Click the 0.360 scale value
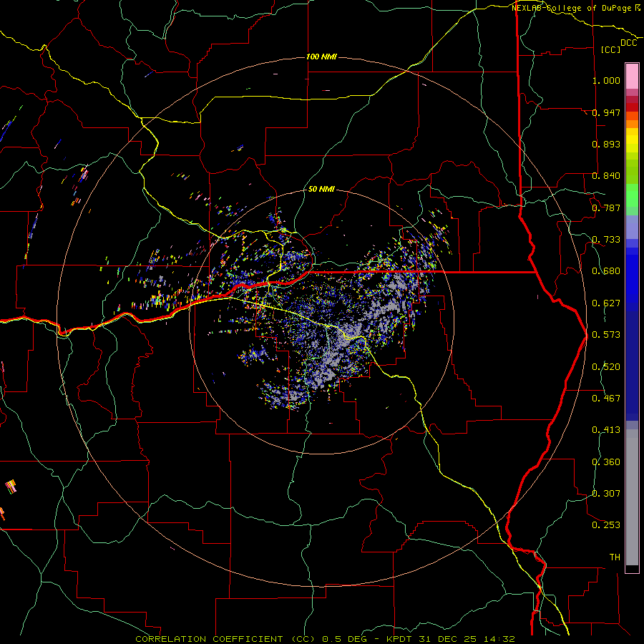Viewport: 644px width, 644px height. pos(606,462)
